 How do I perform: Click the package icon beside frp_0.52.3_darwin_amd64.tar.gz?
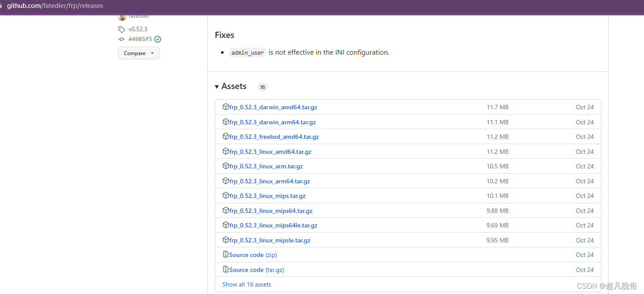225,107
